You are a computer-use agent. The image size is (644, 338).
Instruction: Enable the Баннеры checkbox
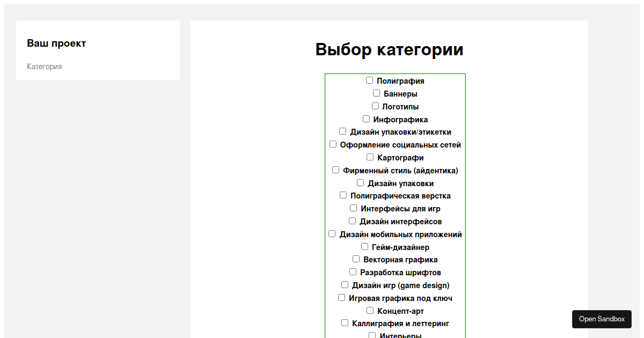tap(376, 93)
